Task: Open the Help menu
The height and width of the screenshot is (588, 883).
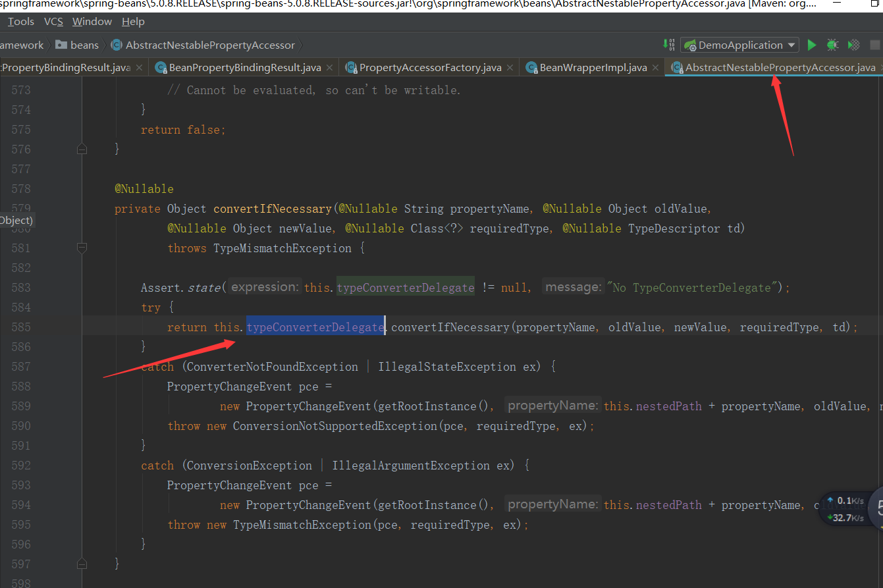Action: (133, 22)
